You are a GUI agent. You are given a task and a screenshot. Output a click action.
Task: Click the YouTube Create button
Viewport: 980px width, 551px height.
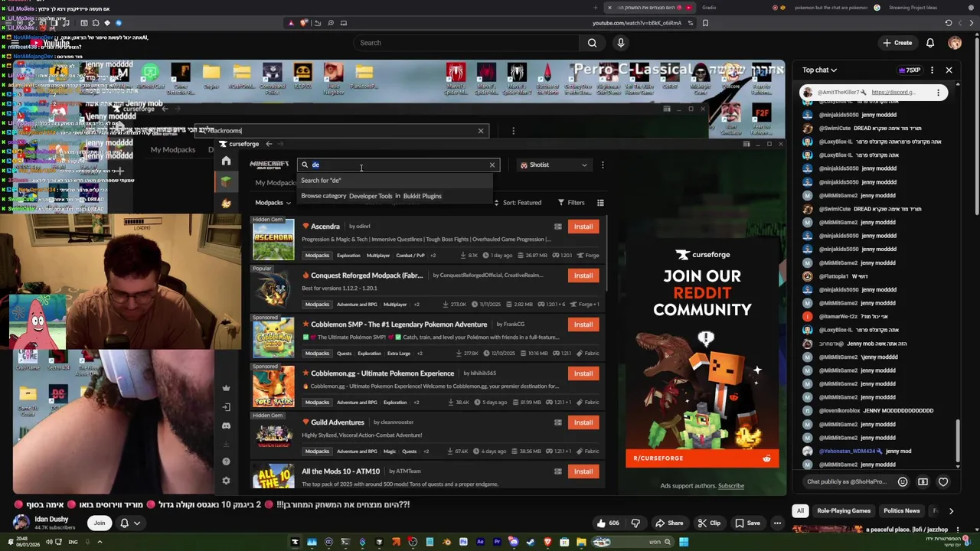pyautogui.click(x=897, y=43)
